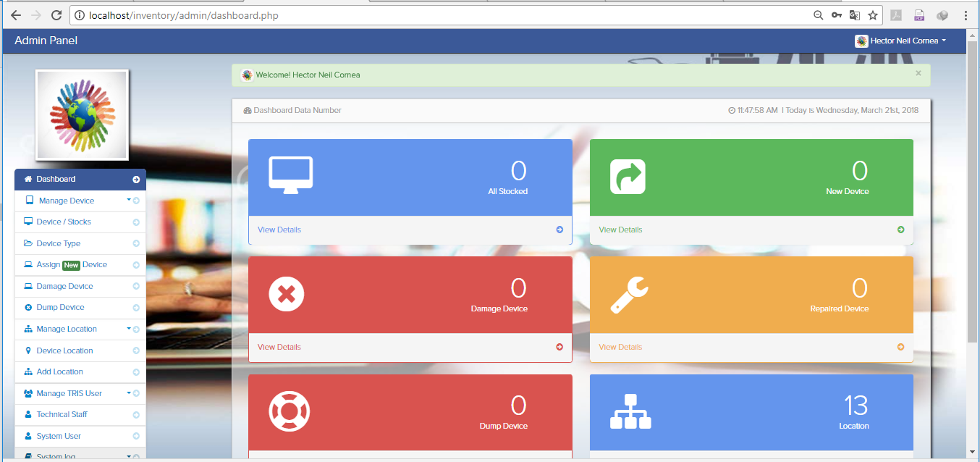The height and width of the screenshot is (462, 980).
Task: Open View Details on Repaired Device card
Action: (620, 347)
